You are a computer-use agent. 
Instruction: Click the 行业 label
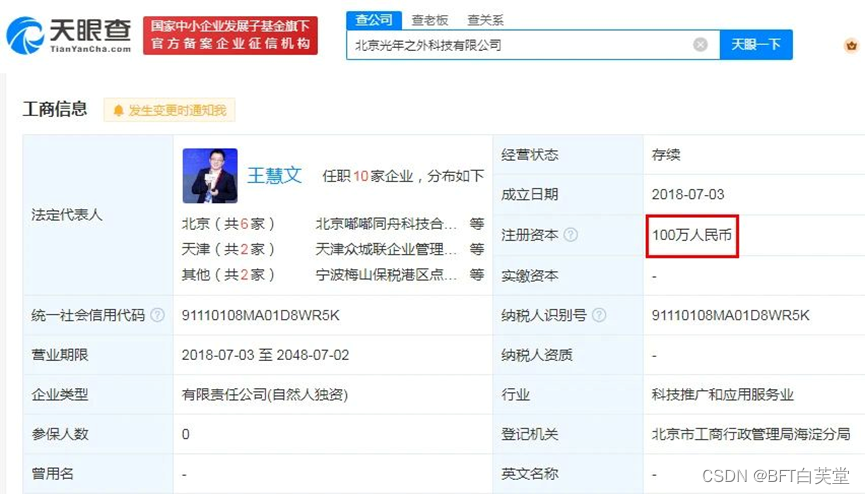515,395
